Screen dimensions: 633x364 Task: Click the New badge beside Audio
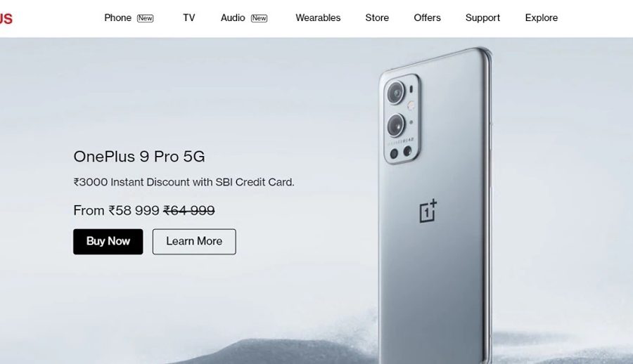pyautogui.click(x=259, y=18)
